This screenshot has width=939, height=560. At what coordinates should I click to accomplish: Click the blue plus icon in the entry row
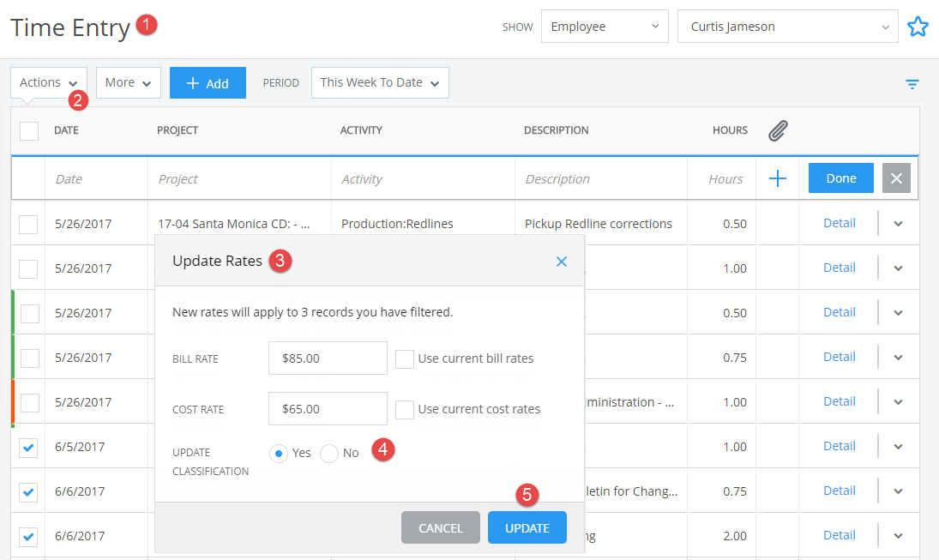tap(777, 178)
